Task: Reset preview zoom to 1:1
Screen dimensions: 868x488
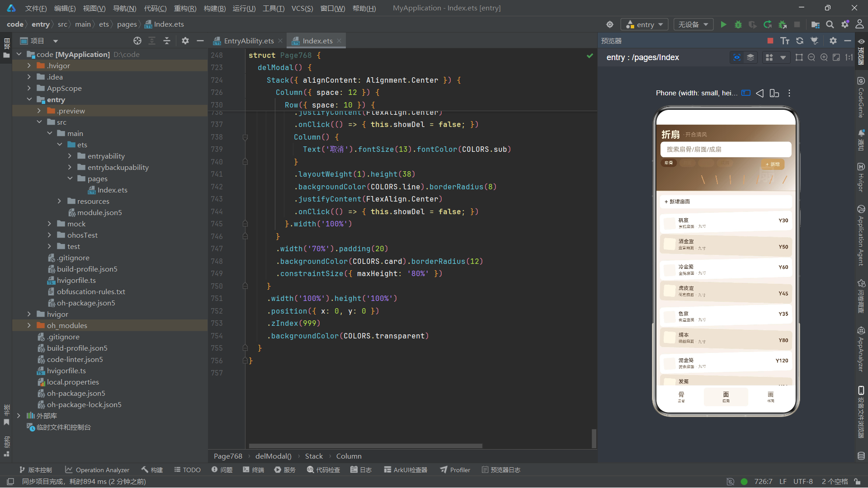Action: (x=849, y=57)
